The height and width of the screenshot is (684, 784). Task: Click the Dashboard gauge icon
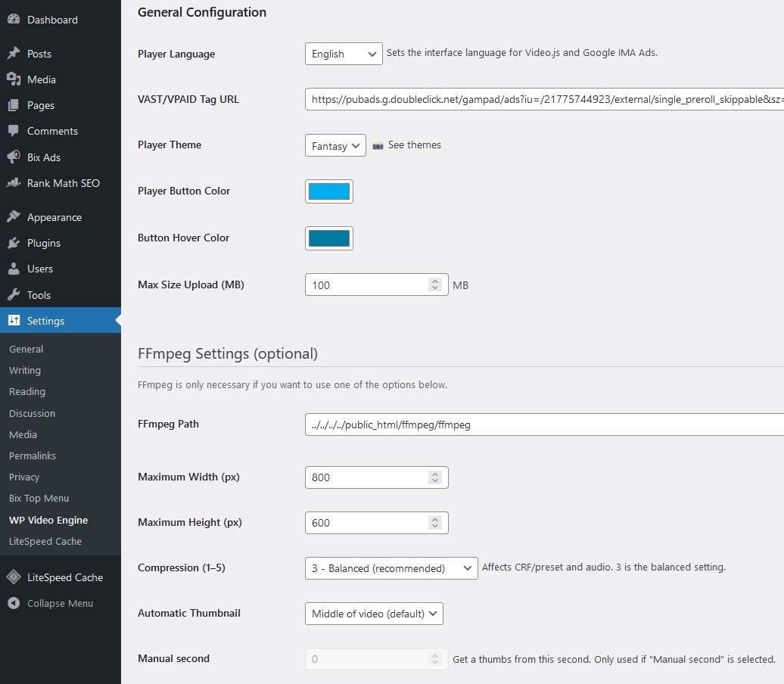tap(14, 20)
